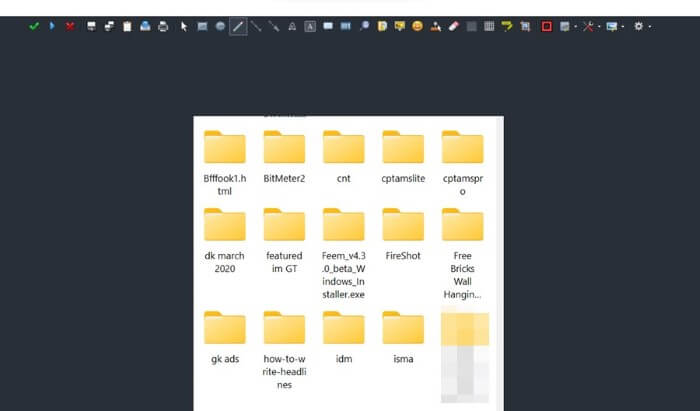Select the white speech bubble tool
Image resolution: width=700 pixels, height=411 pixels.
click(328, 26)
